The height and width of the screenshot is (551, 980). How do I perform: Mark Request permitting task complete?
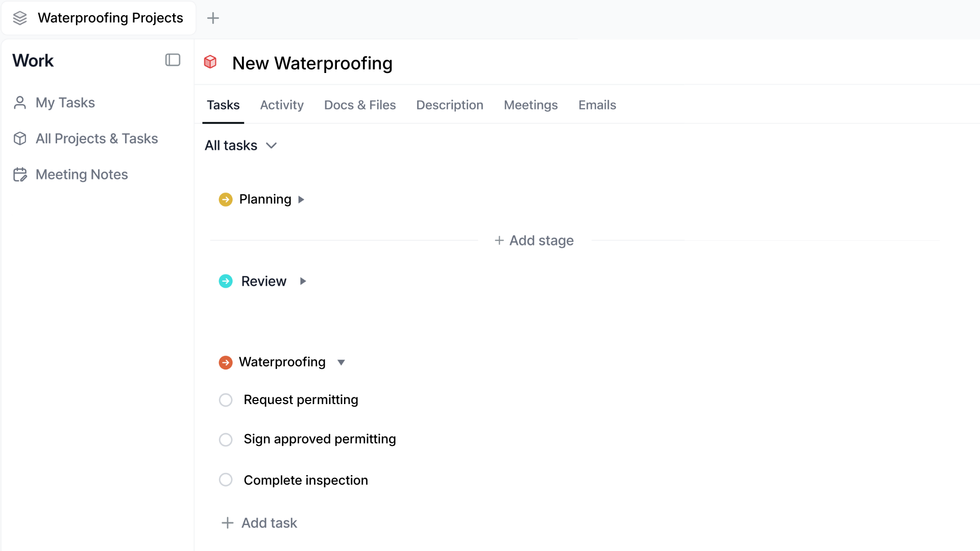point(226,400)
